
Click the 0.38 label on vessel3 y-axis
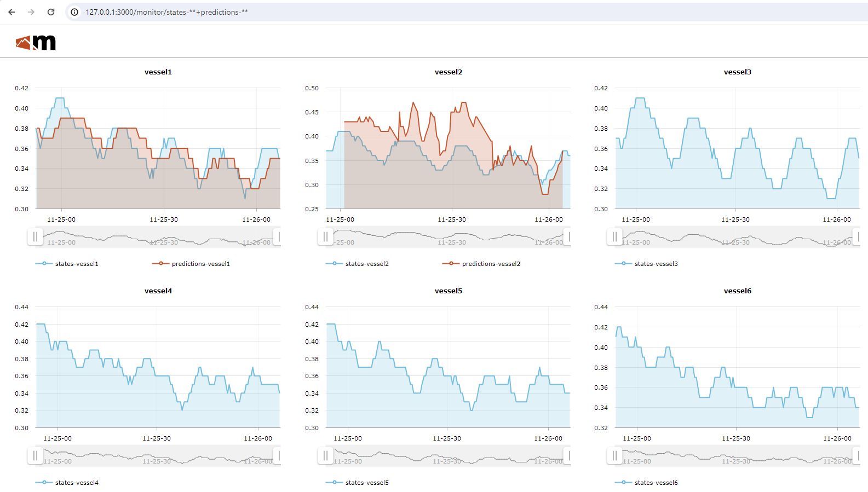tap(601, 129)
